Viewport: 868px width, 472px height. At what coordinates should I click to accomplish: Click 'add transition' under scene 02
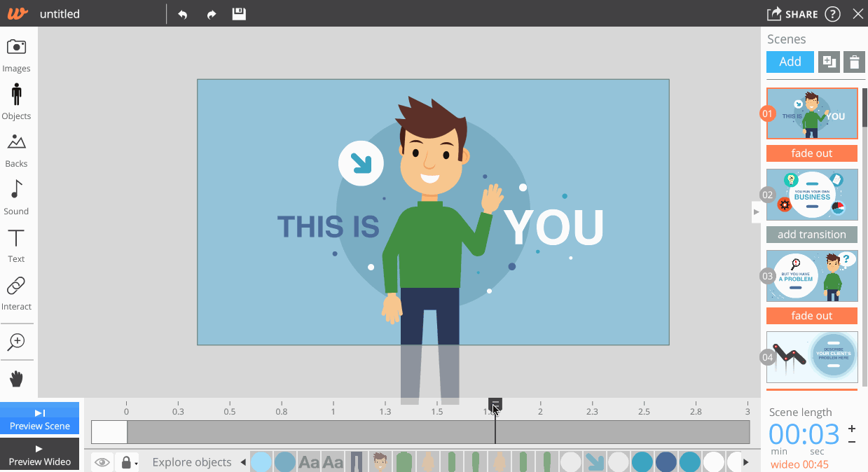[811, 235]
